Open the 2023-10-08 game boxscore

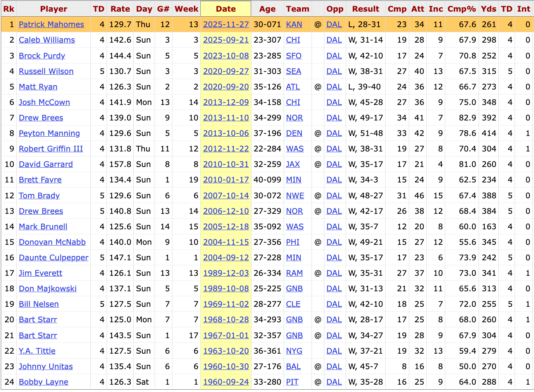point(226,56)
